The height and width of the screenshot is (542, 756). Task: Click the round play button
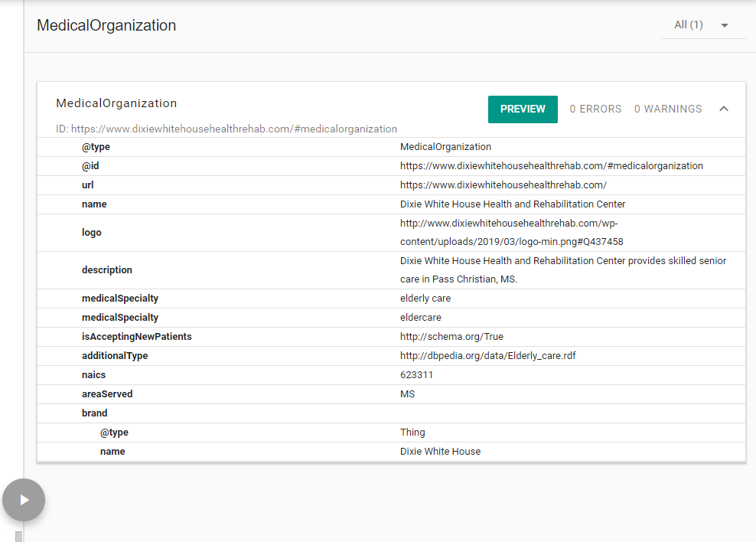tap(24, 500)
